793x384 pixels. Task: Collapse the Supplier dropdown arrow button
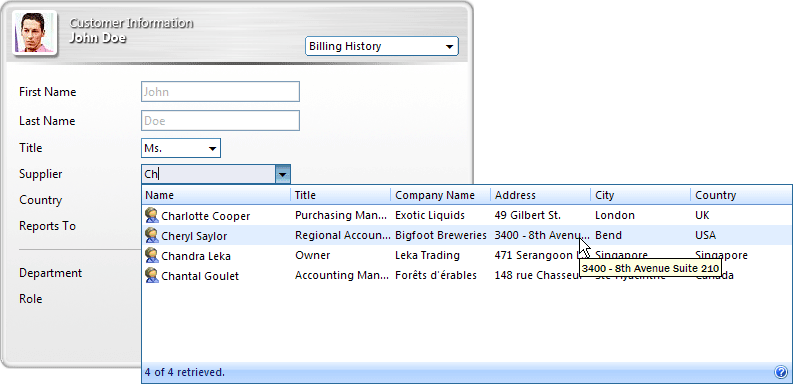pos(283,175)
